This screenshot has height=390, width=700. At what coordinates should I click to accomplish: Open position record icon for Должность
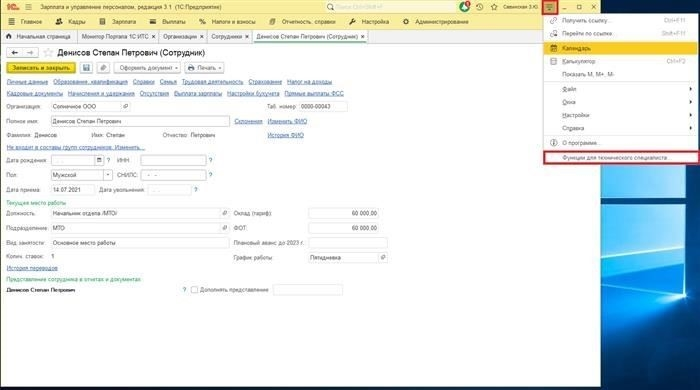tap(225, 213)
